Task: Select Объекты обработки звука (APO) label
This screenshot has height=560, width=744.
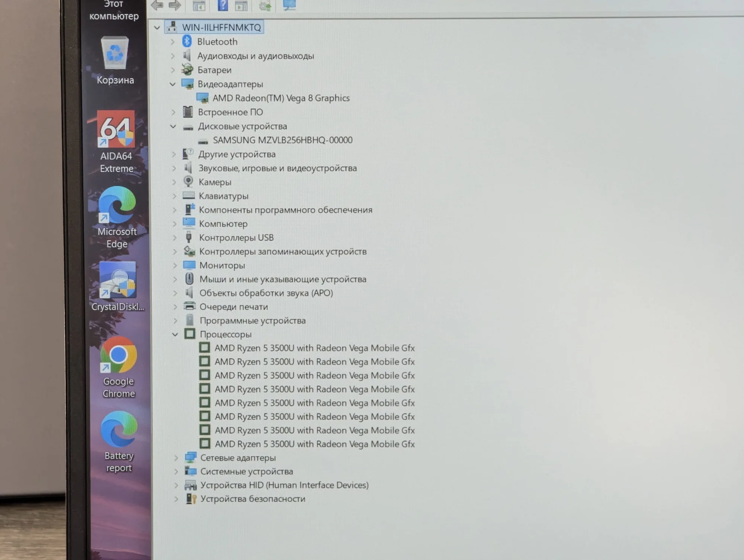Action: pyautogui.click(x=266, y=293)
